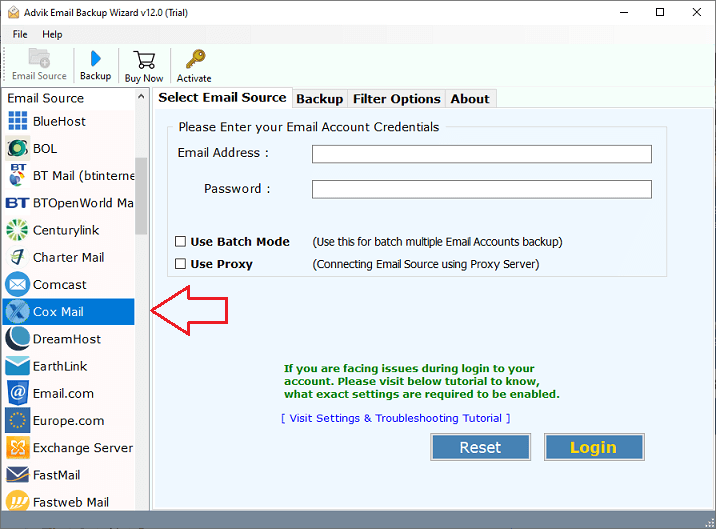
Task: Click the email source list scrollbar thumb
Action: 142,196
